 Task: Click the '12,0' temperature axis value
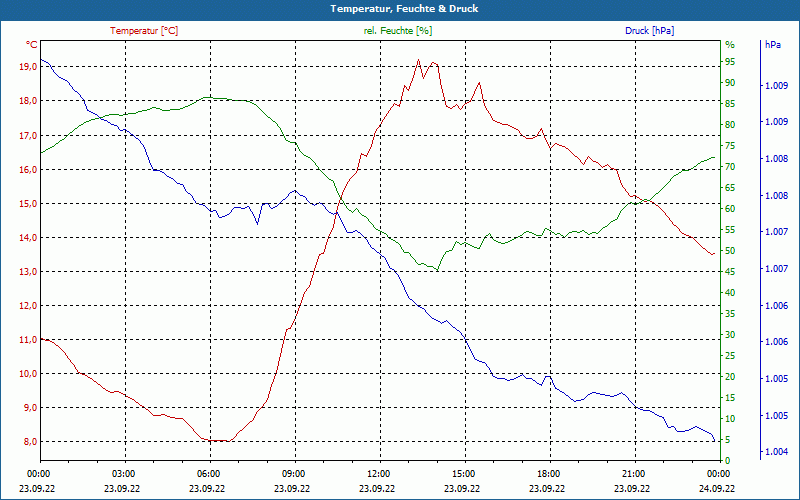click(29, 306)
